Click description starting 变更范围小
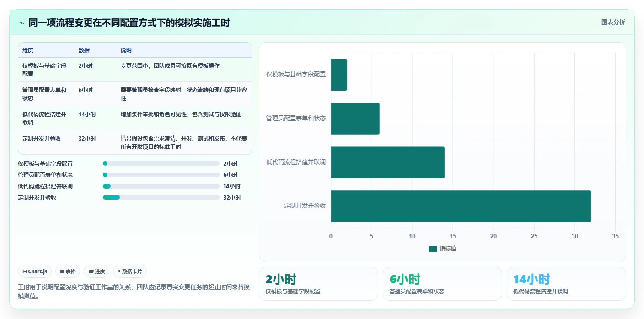Image resolution: width=644 pixels, height=319 pixels. tap(170, 66)
